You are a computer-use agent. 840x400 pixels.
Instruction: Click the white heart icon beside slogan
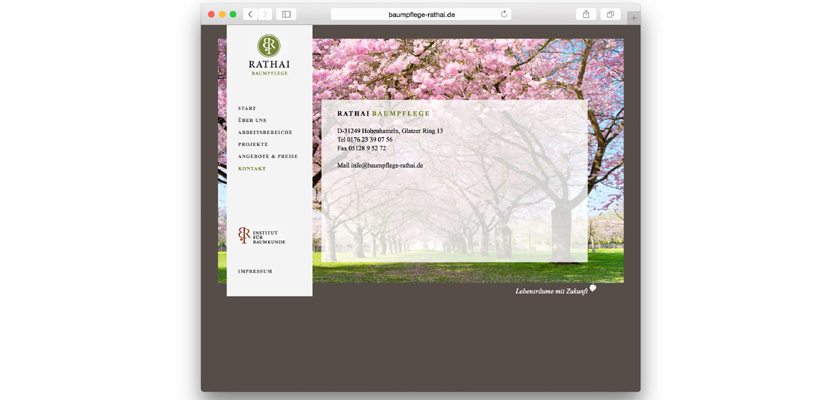tap(593, 288)
